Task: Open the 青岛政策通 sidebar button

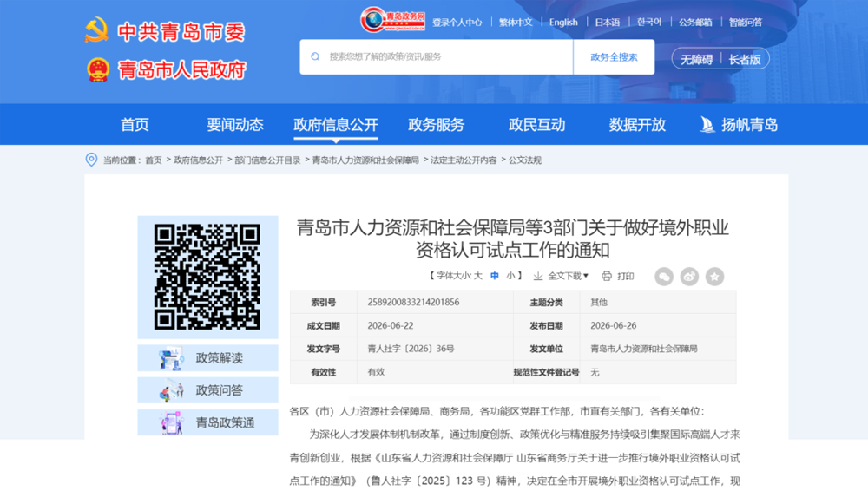Action: 207,422
